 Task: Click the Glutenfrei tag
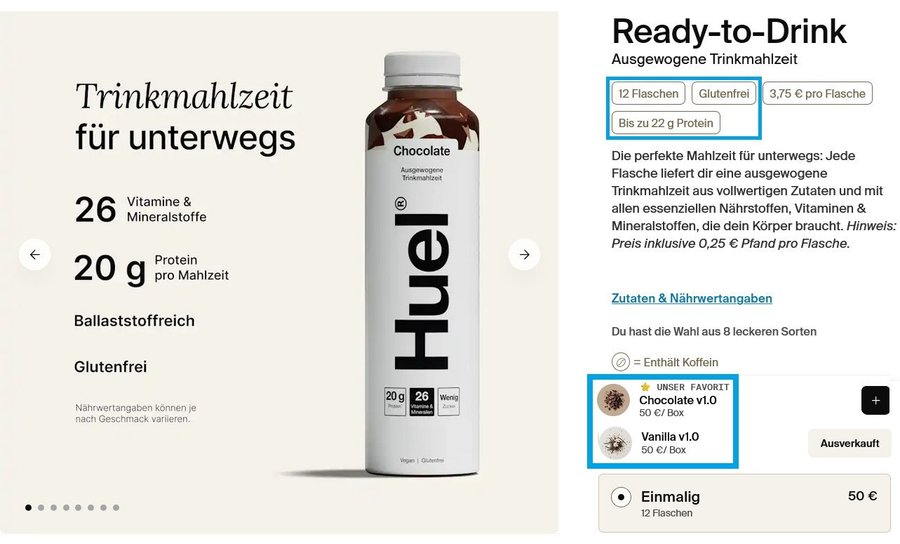click(x=724, y=94)
